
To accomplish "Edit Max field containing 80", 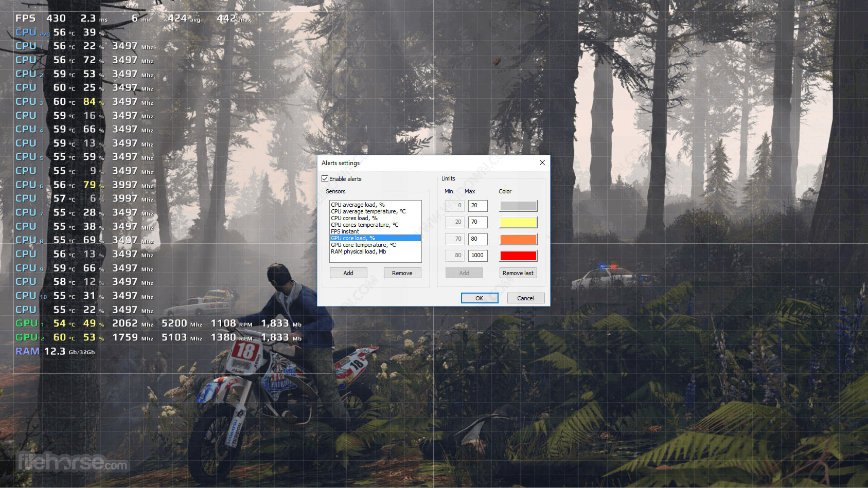I will [477, 239].
